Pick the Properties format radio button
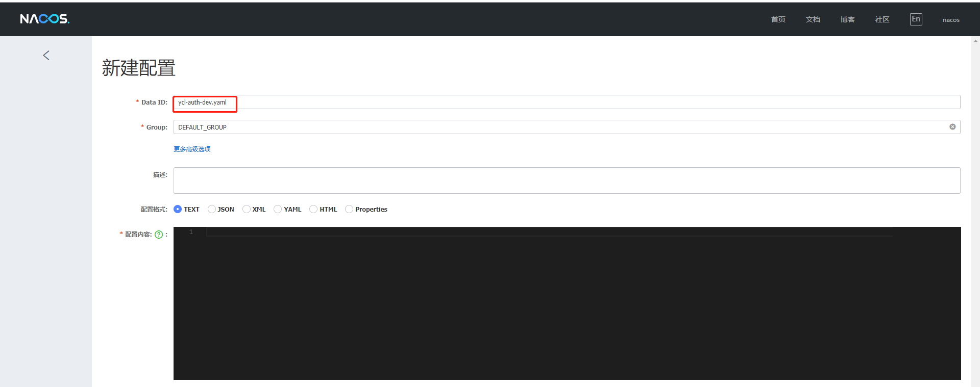980x387 pixels. click(x=349, y=209)
